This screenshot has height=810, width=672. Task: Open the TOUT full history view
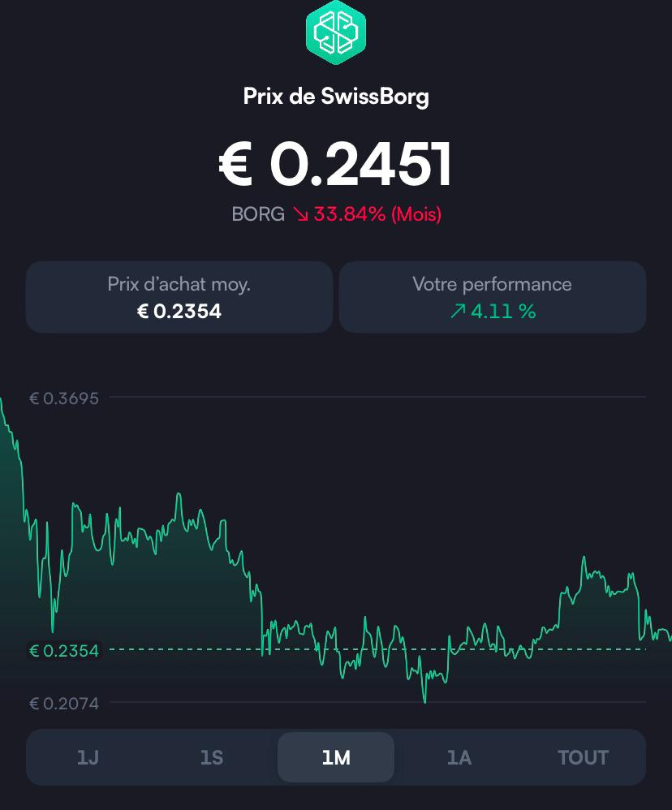coord(583,756)
